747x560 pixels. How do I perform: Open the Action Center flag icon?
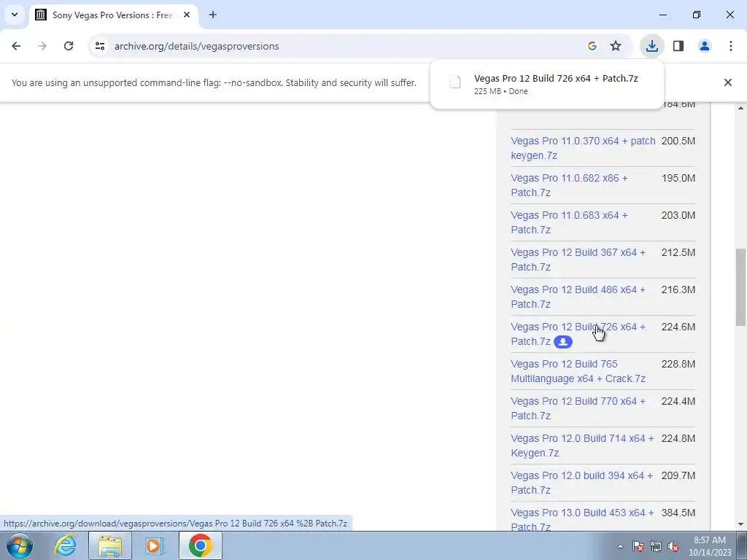[638, 546]
